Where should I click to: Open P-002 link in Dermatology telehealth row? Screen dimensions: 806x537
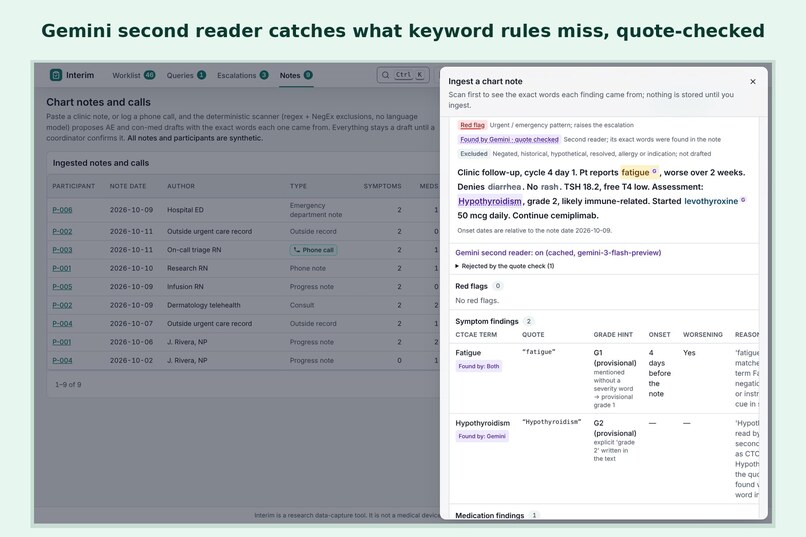62,305
